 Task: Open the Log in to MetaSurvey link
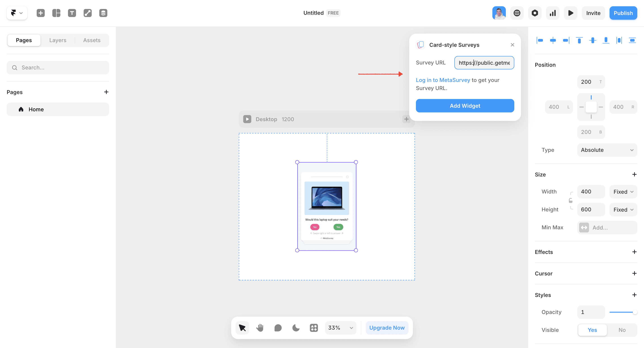443,80
